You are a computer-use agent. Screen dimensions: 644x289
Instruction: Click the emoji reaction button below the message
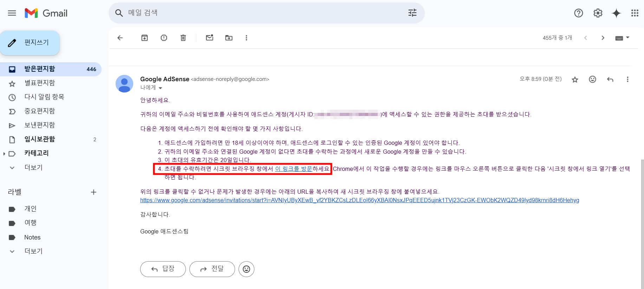246,269
